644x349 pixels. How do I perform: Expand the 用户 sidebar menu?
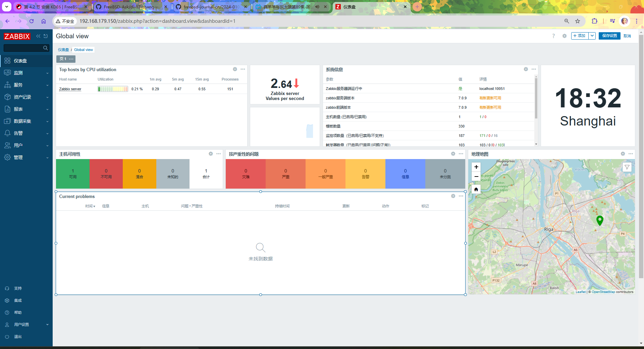(x=26, y=145)
